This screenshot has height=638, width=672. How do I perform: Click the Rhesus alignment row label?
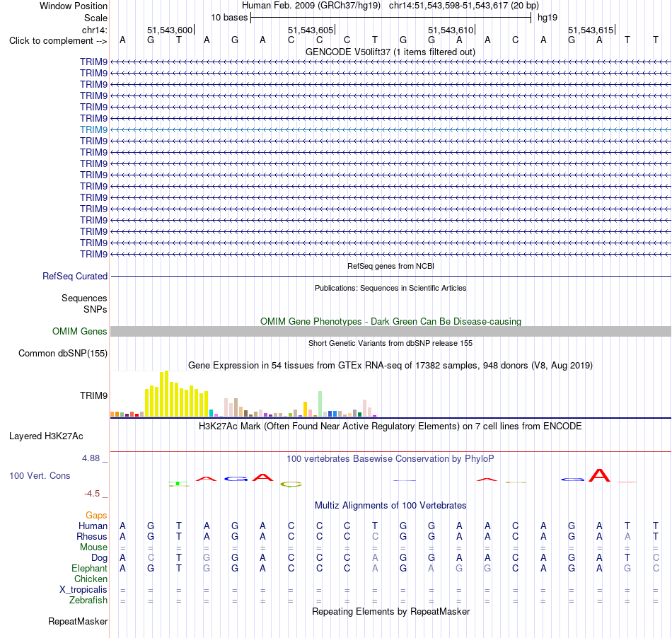pos(92,536)
